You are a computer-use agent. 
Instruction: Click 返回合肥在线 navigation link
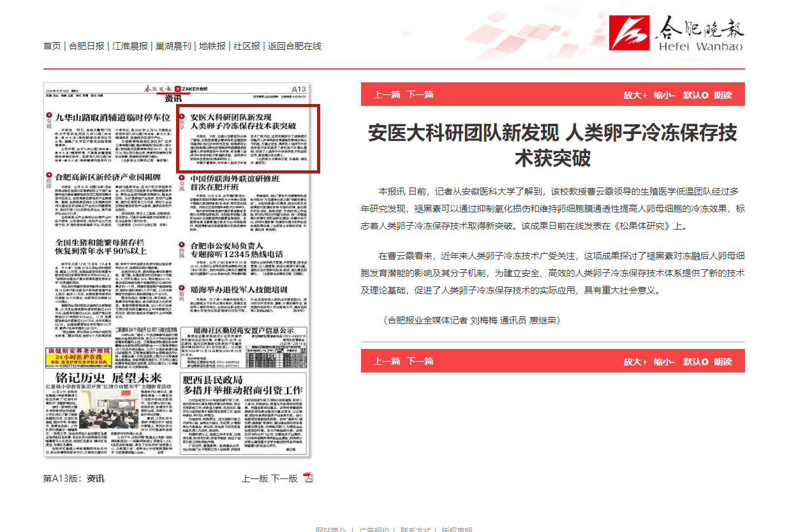tap(294, 46)
